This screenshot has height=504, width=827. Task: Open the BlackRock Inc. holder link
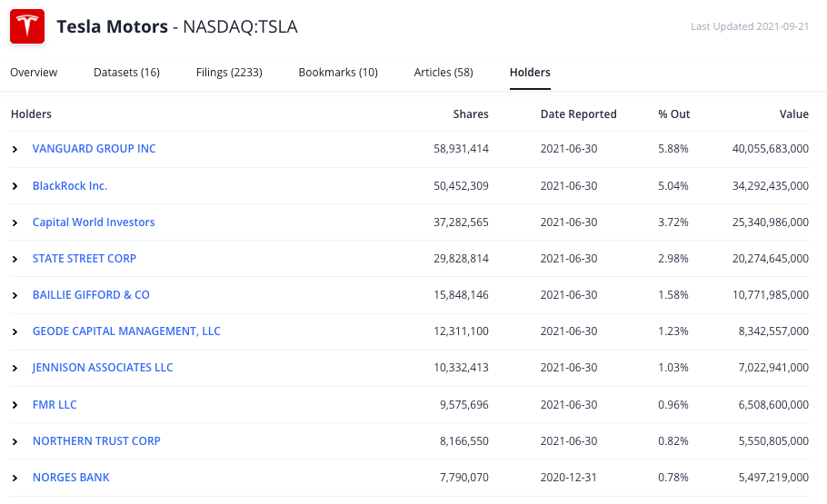click(x=70, y=185)
